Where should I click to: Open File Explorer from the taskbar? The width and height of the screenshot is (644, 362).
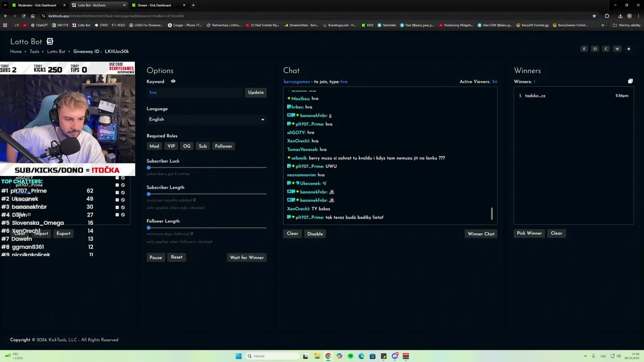(x=317, y=356)
